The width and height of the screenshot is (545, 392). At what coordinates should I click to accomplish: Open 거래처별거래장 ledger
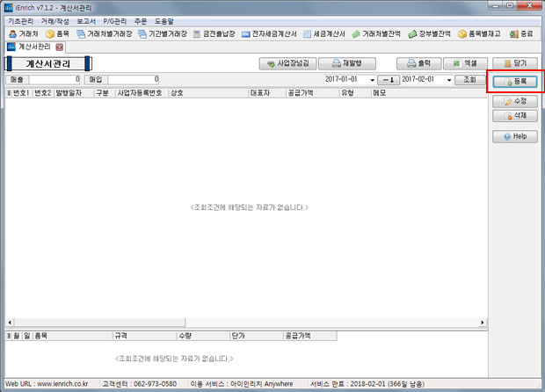pos(109,33)
